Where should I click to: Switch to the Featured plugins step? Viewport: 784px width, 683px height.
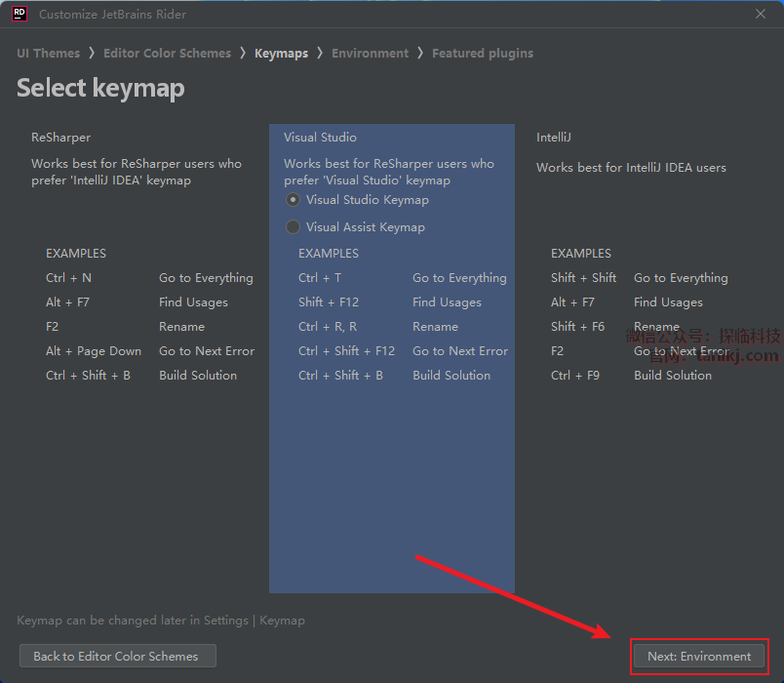tap(483, 53)
